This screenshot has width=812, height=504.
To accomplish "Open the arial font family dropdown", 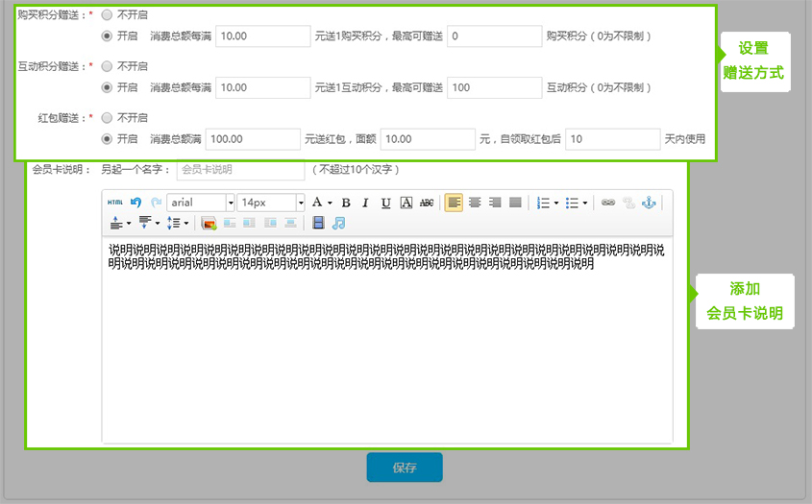I will (230, 203).
